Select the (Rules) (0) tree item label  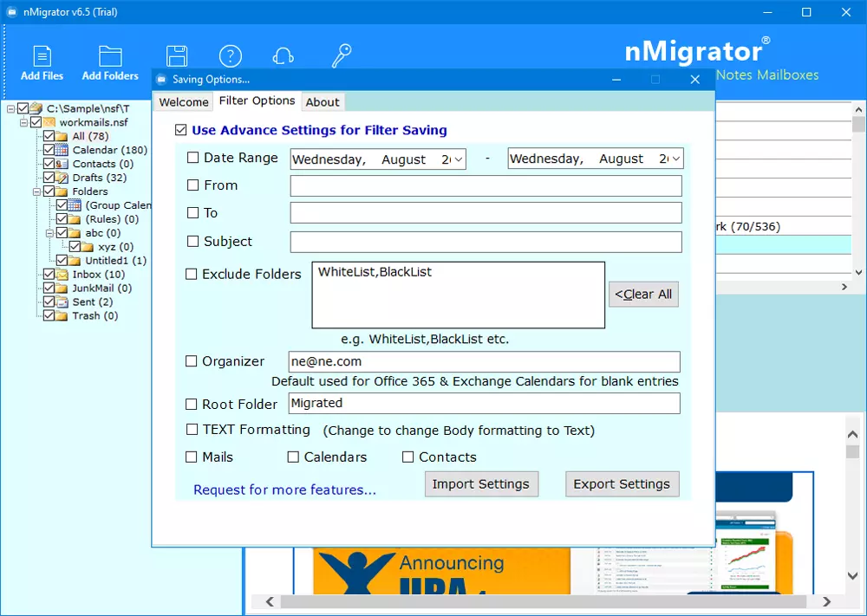pyautogui.click(x=112, y=219)
